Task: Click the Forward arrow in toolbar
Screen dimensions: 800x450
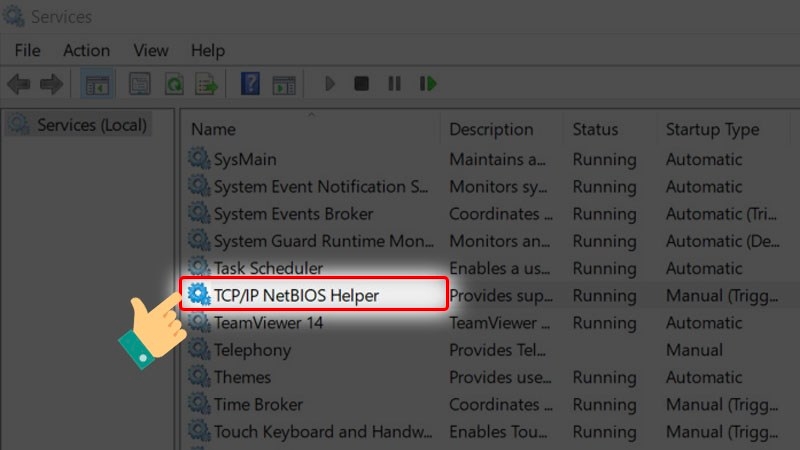Action: pyautogui.click(x=50, y=85)
